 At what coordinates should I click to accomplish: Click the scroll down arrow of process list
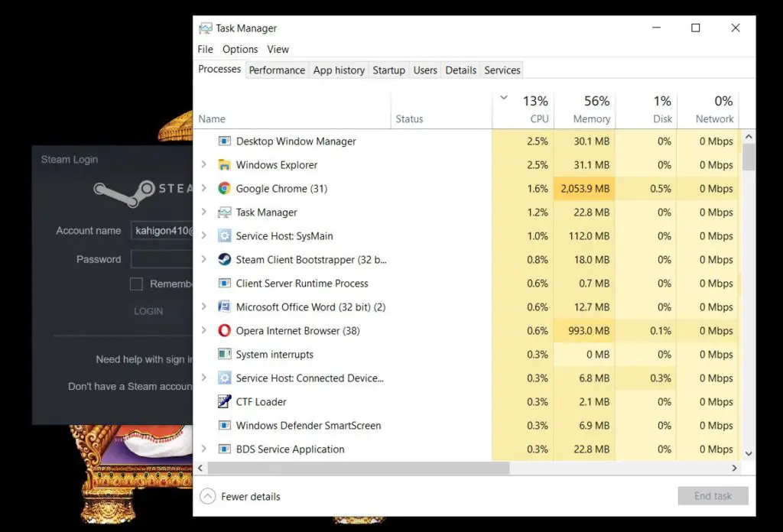click(748, 453)
